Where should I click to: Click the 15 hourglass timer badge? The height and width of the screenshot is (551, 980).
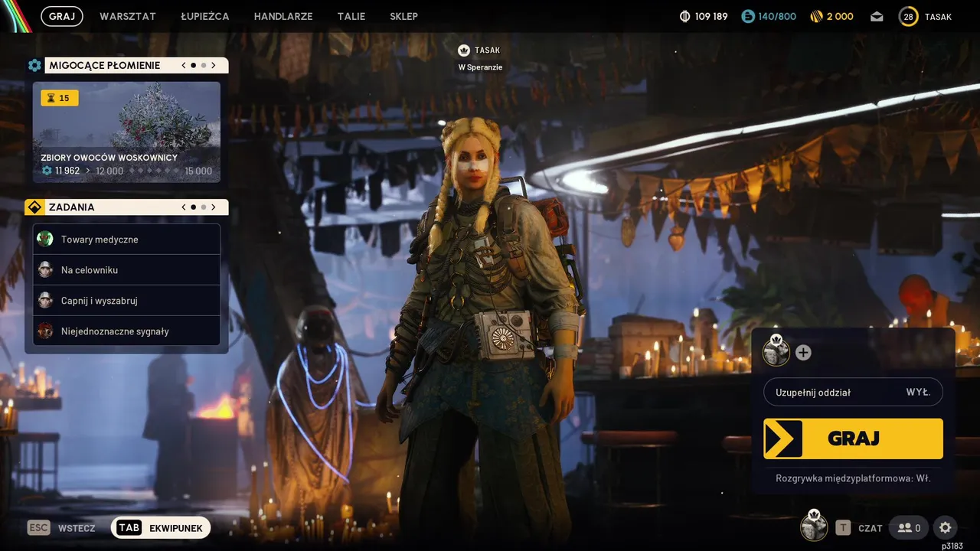click(x=60, y=98)
